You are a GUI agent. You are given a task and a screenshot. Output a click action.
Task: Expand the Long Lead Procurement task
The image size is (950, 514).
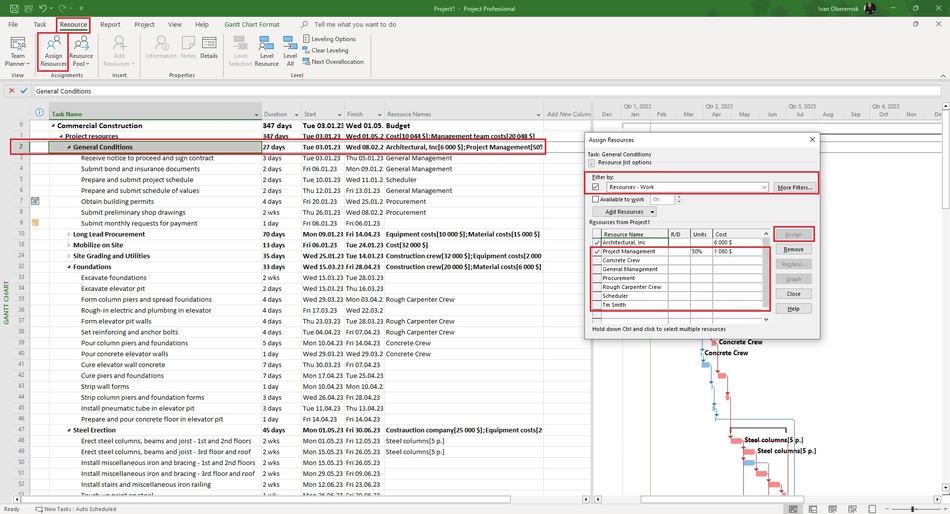[x=68, y=234]
